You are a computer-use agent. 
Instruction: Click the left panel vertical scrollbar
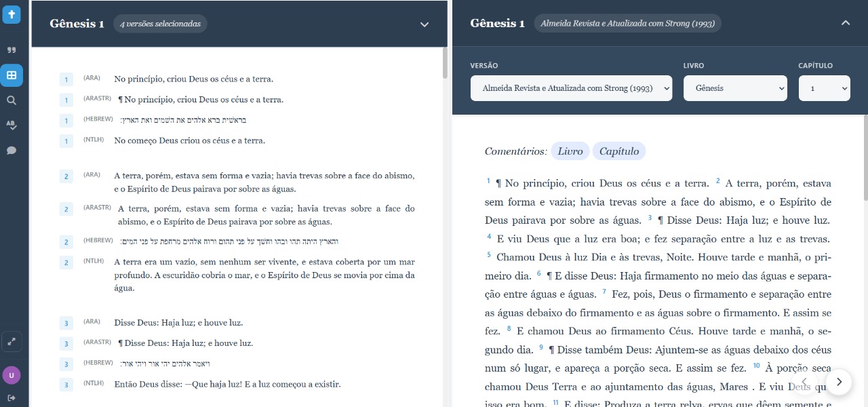tap(445, 62)
